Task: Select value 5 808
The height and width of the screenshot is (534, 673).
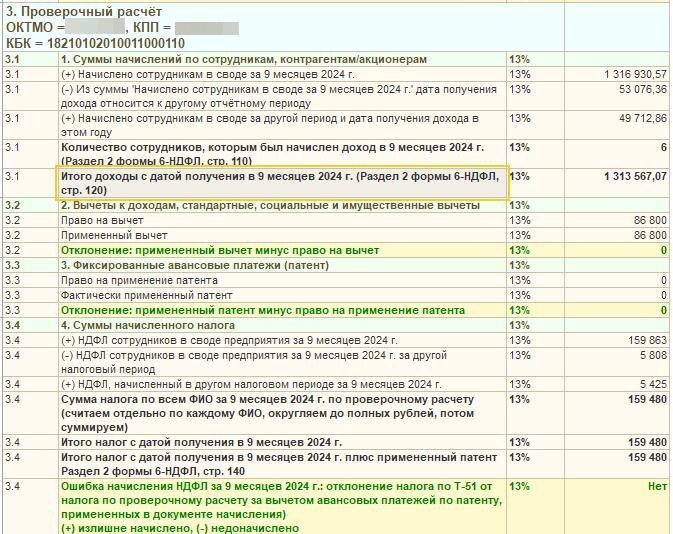Action: coord(653,355)
